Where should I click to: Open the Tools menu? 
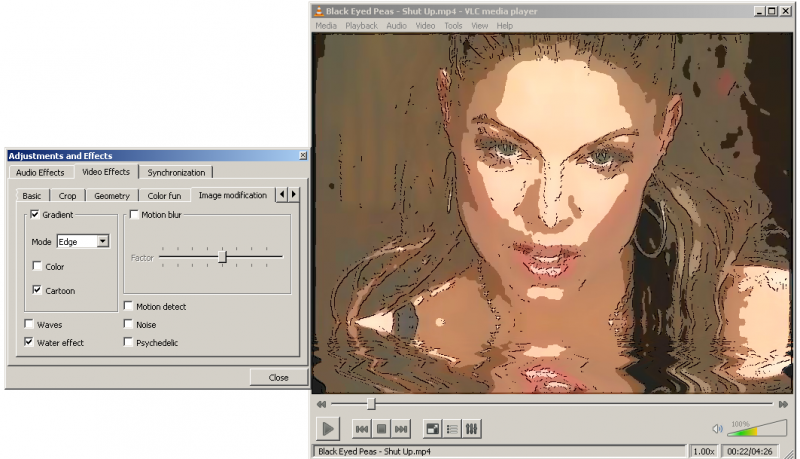tap(453, 26)
